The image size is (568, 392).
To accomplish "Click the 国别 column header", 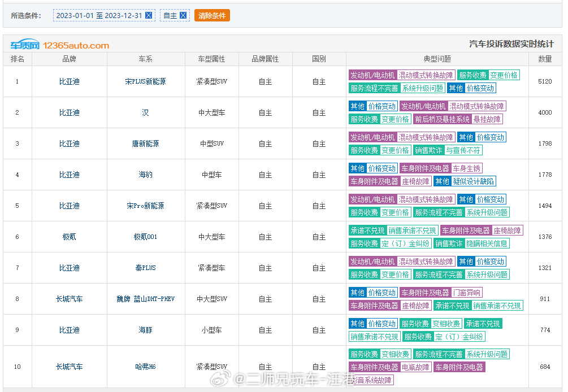I will pos(319,59).
